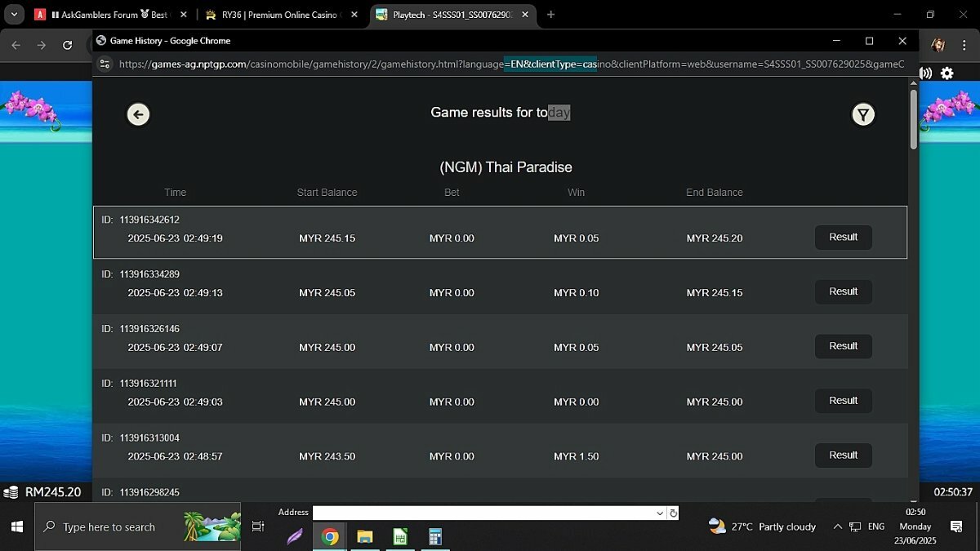Show Result for game ID 113916326146
Screen dimensions: 980x551
pyautogui.click(x=844, y=346)
